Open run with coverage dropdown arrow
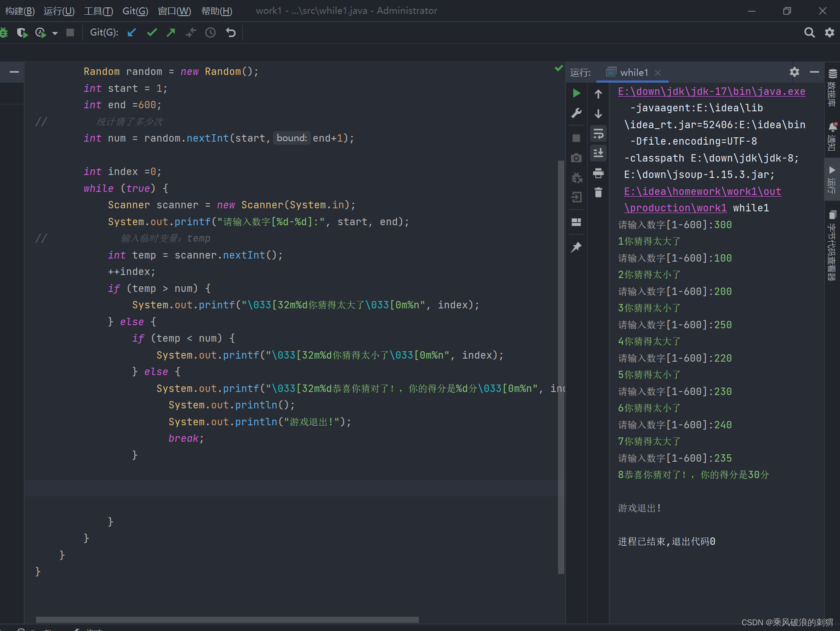This screenshot has width=840, height=631. coord(55,33)
